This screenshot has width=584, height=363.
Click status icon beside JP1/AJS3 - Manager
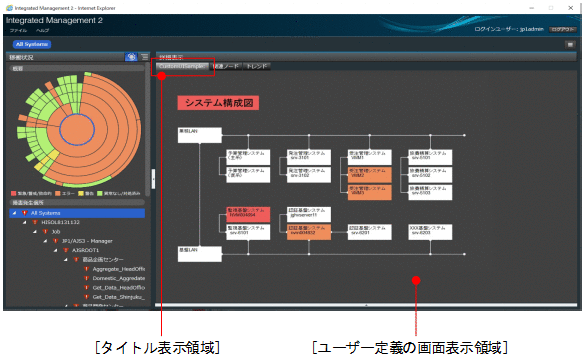click(x=56, y=241)
